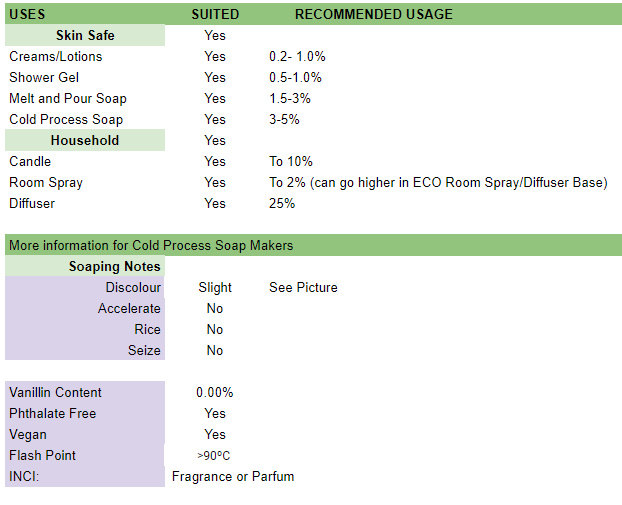622x505 pixels.
Task: Select the Creams/Lotions row label
Action: (x=56, y=56)
